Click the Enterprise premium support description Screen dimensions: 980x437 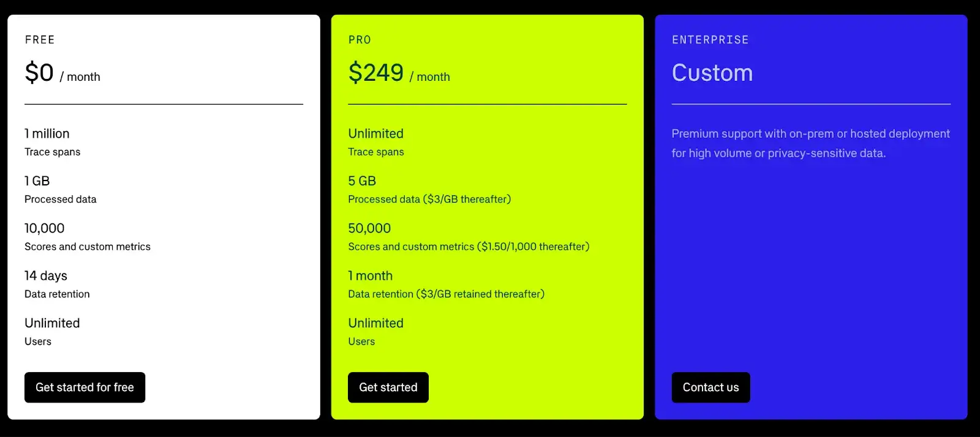[x=810, y=143]
